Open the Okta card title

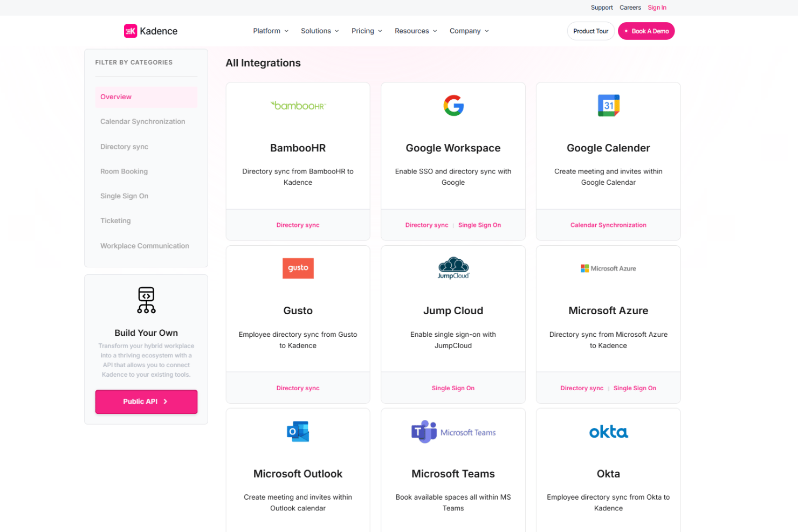608,474
